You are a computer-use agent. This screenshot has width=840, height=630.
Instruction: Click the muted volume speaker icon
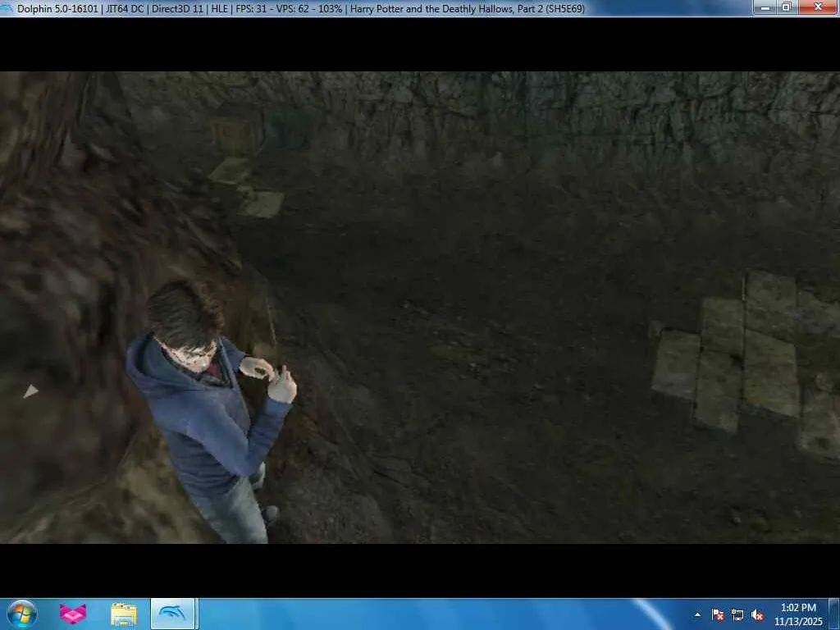point(757,614)
